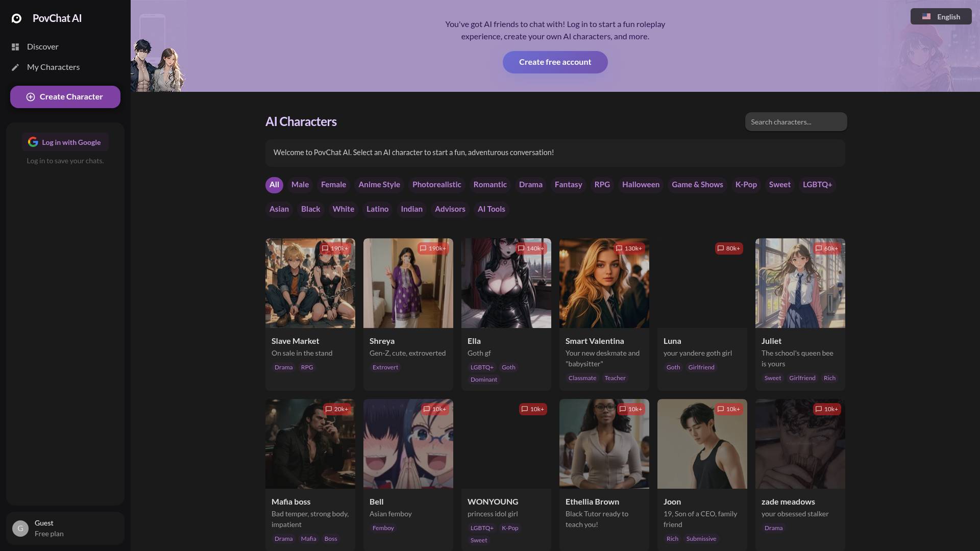Click the Search characters input field
This screenshot has height=551, width=980.
796,122
